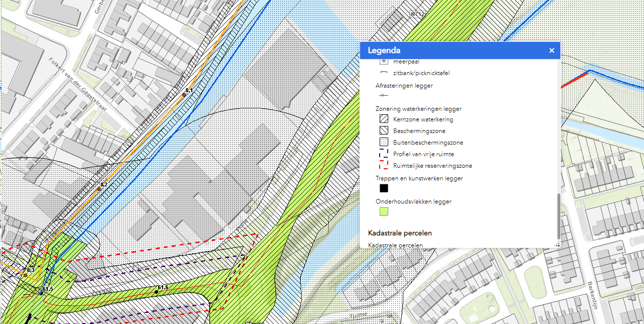The height and width of the screenshot is (324, 644).
Task: Click the "Afrasteringen legger" heading
Action: tap(404, 86)
